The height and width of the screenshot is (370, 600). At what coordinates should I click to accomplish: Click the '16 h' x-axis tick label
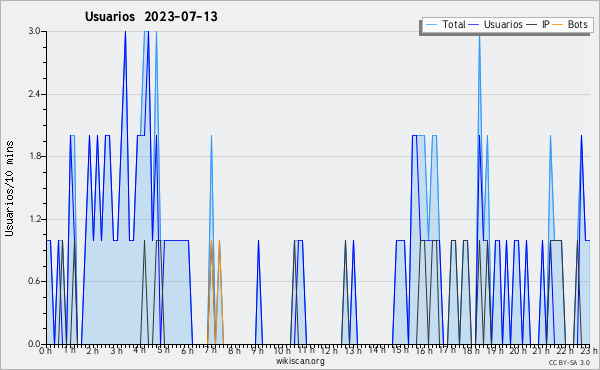coord(424,351)
